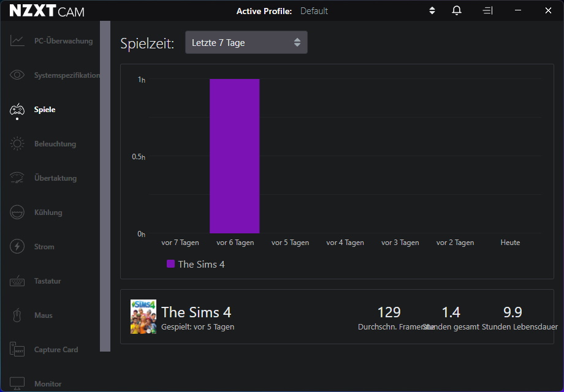Change the Default profile selection
This screenshot has height=392, width=564.
pos(314,10)
